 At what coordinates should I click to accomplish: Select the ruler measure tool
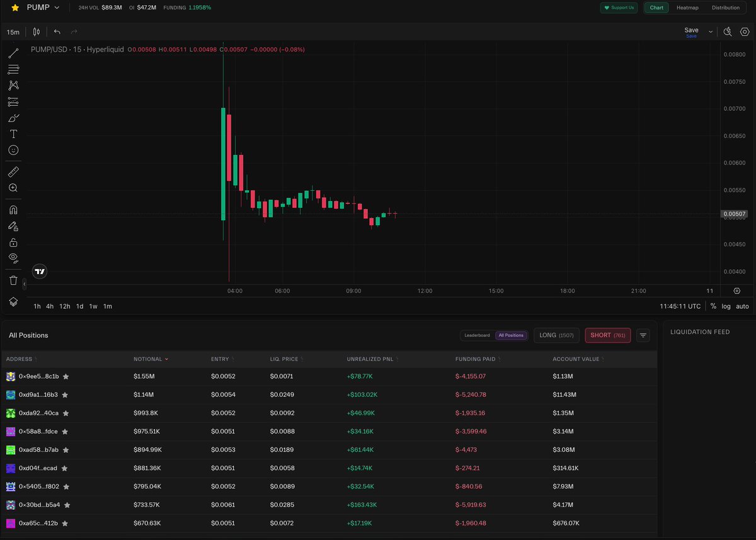click(13, 171)
